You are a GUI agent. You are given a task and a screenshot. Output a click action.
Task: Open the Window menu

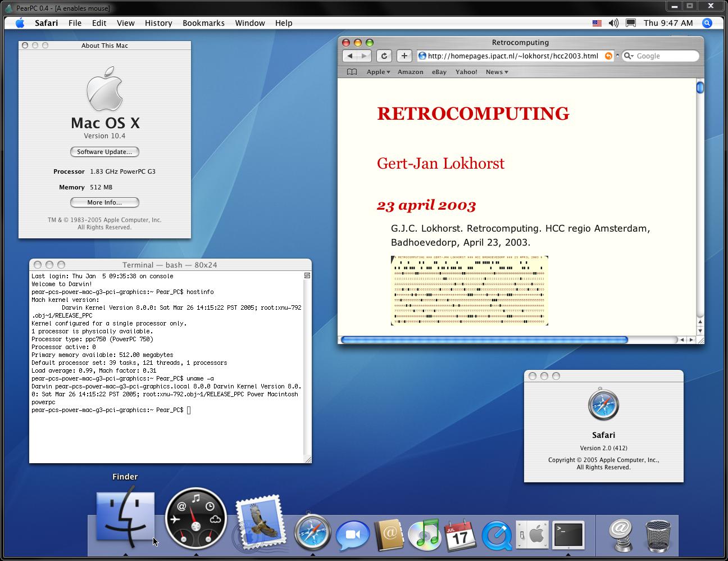250,23
